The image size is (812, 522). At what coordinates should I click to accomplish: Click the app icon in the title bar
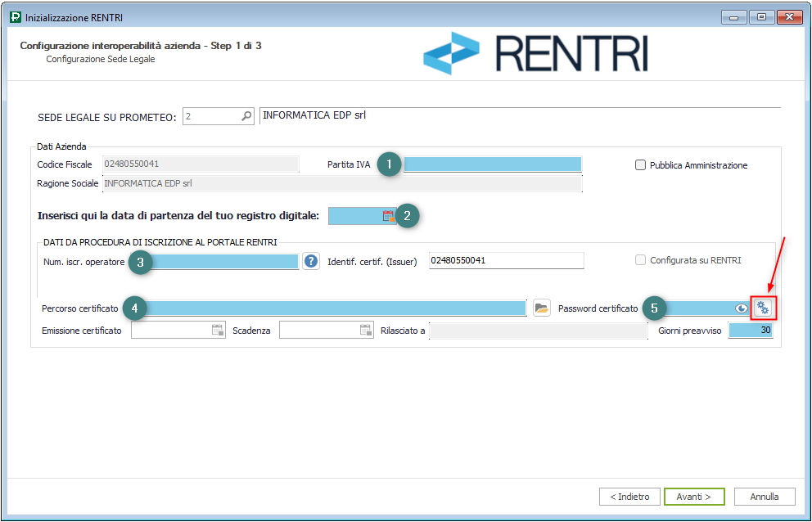(14, 17)
